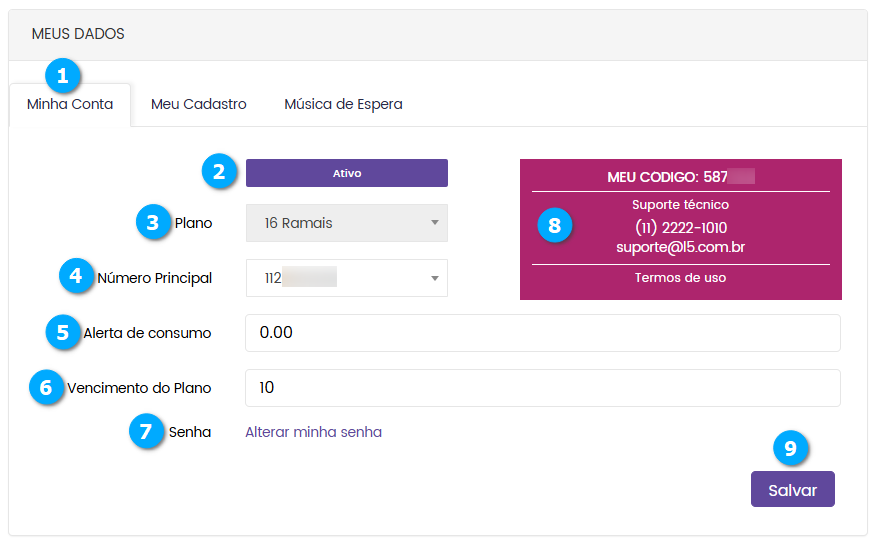Open the Plano dropdown showing 16 Ramais
The image size is (874, 543).
346,223
